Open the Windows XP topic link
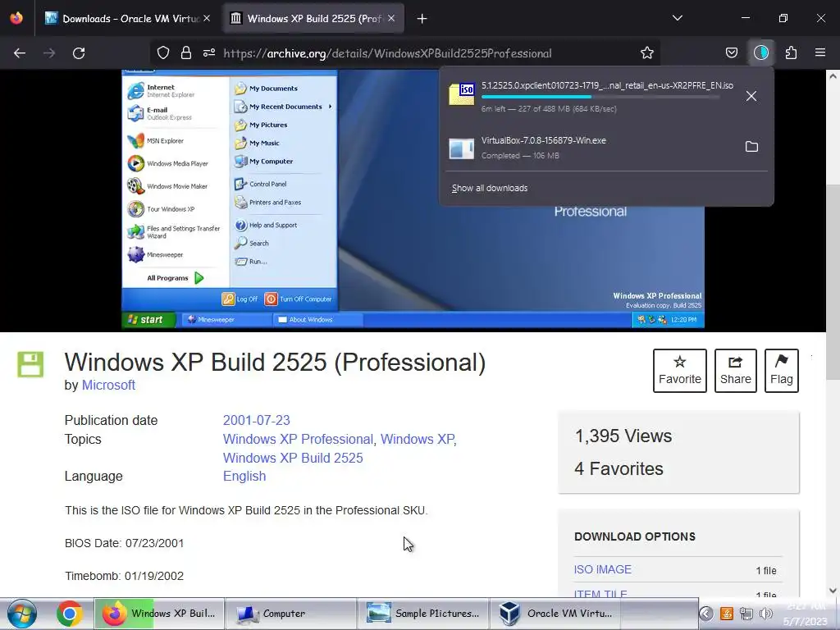The width and height of the screenshot is (840, 630). pos(418,440)
